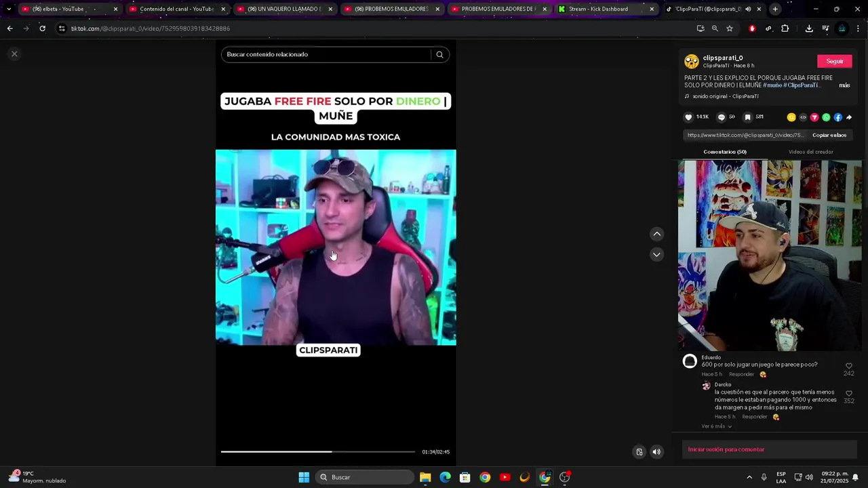This screenshot has width=868, height=488.
Task: Mute the TikTok tab via speaker icon
Action: click(x=748, y=9)
